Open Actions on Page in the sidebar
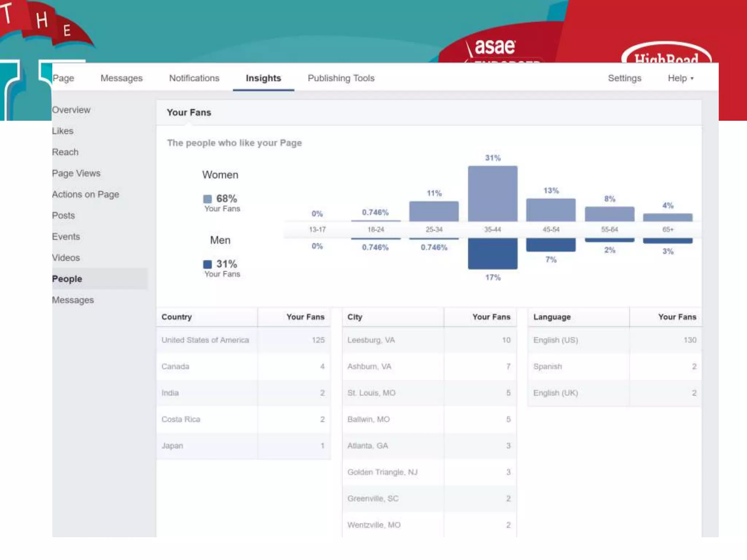Viewport: 747px width, 560px height. point(86,194)
